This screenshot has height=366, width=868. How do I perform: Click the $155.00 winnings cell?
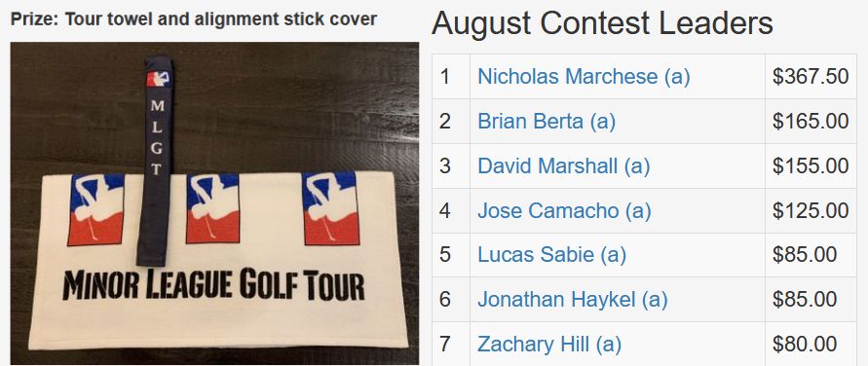pos(811,165)
